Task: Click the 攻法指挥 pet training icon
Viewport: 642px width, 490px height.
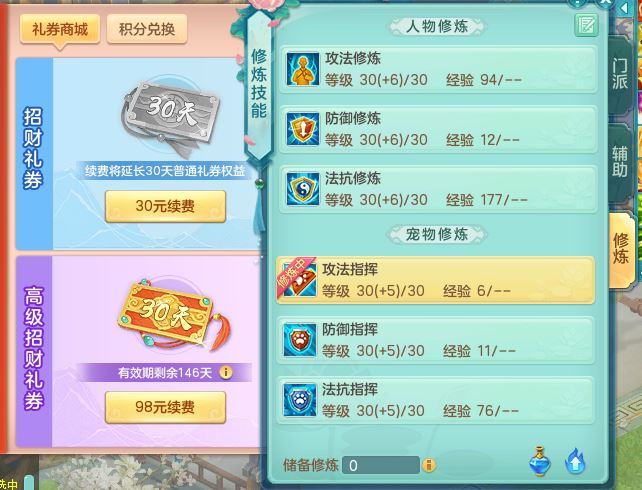Action: pos(300,280)
